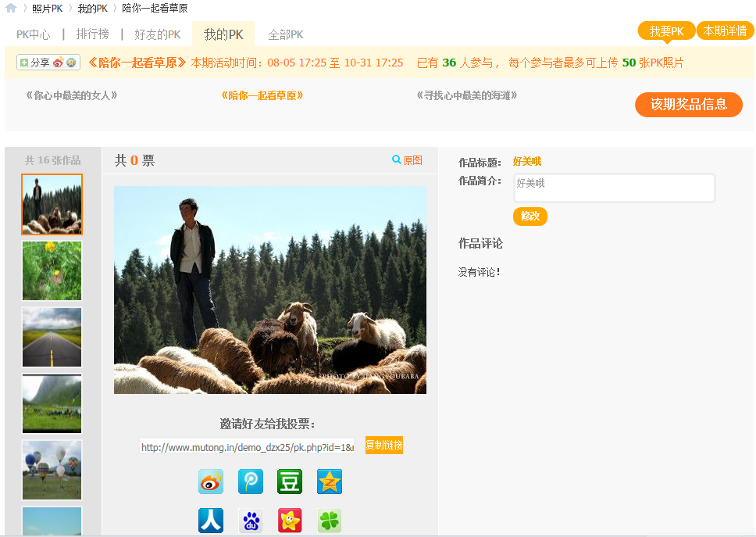Click the '作品评论' heading
Viewport: 756px width, 537px height.
click(x=480, y=243)
